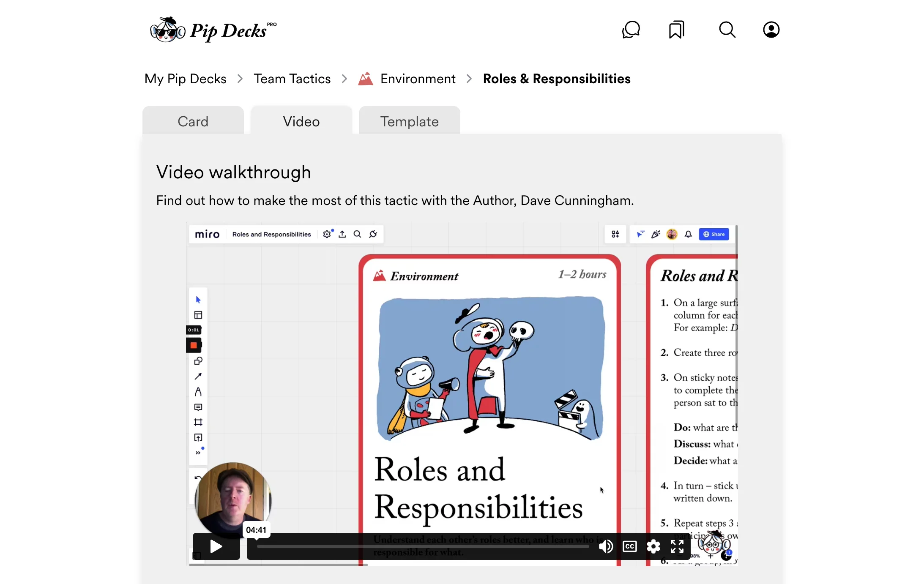924x584 pixels.
Task: Play the video walkthrough
Action: 216,546
